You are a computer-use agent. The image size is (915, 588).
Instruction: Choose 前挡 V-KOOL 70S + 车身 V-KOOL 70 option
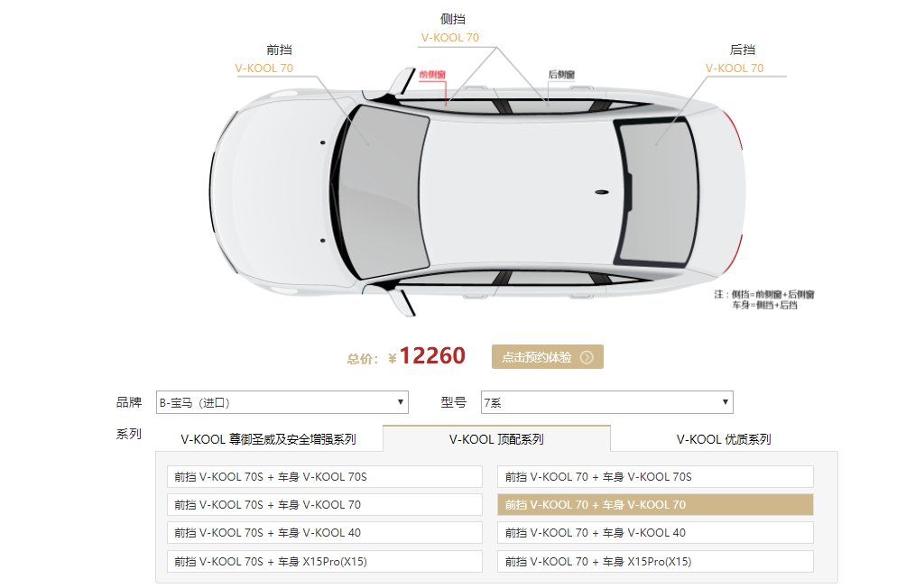[325, 505]
